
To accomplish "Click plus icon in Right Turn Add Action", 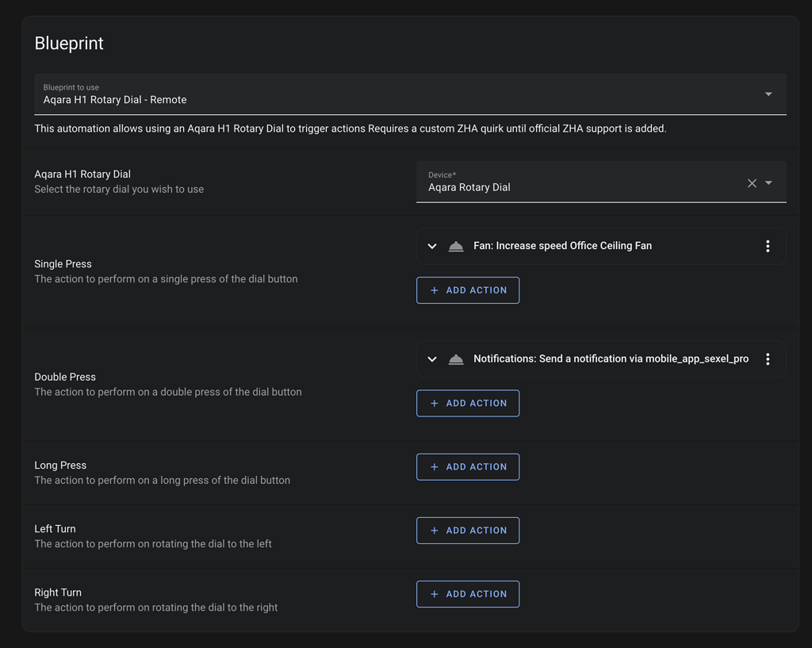I will pos(434,594).
